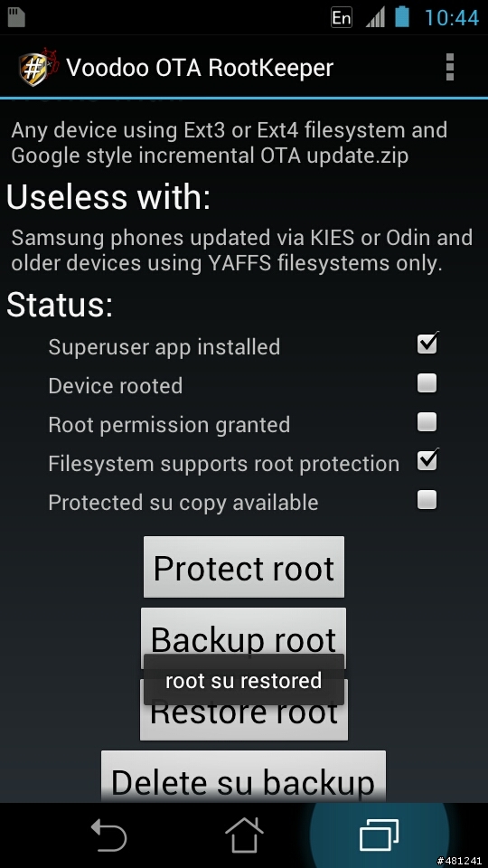Tap the Restore root button
The image size is (488, 868).
click(x=243, y=720)
